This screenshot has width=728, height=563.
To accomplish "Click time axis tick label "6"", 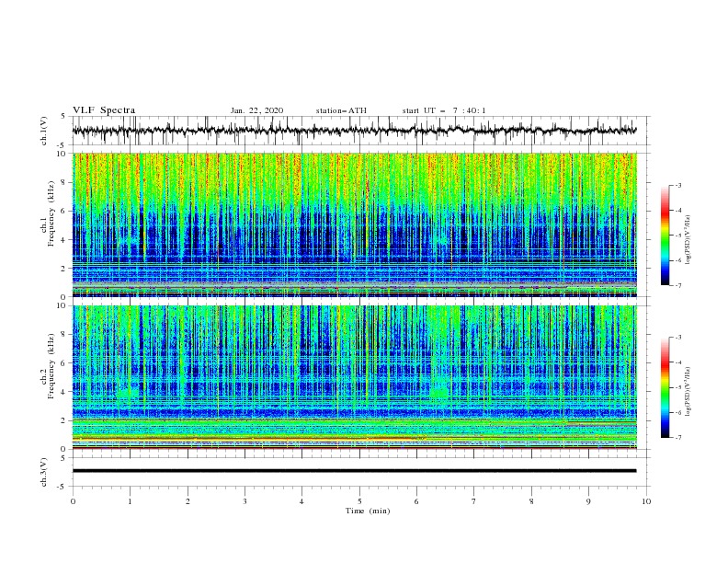I will tap(417, 501).
